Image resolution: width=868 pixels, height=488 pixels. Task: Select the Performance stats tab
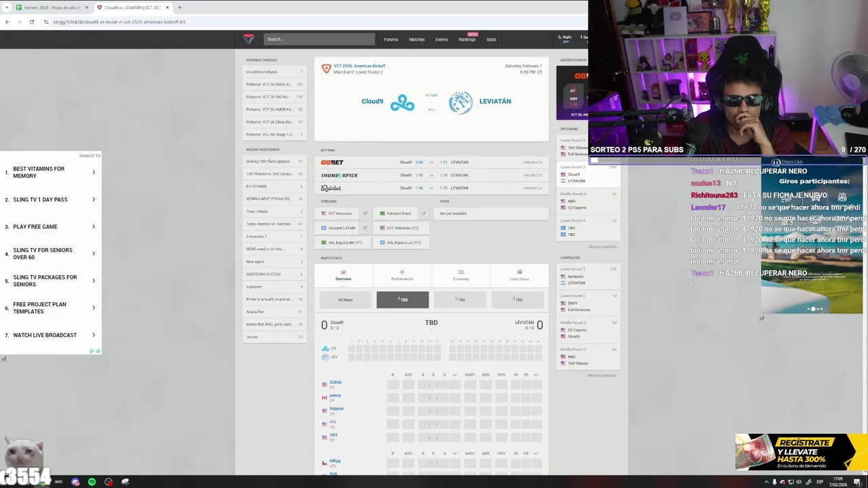click(x=401, y=275)
